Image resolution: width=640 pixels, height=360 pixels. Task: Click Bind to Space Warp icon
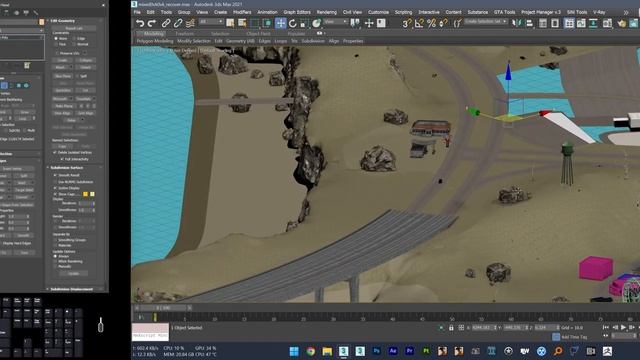[190, 23]
